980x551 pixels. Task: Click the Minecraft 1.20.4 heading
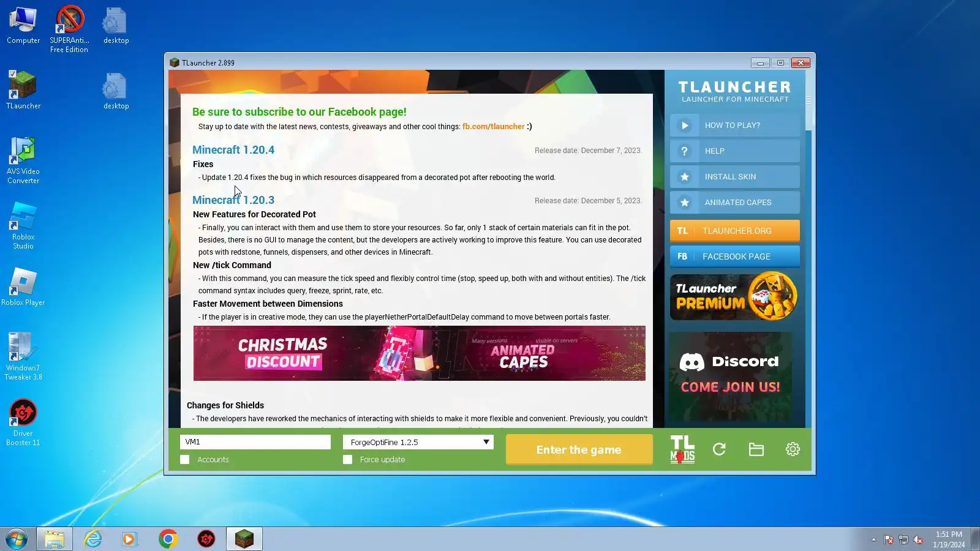click(x=233, y=150)
